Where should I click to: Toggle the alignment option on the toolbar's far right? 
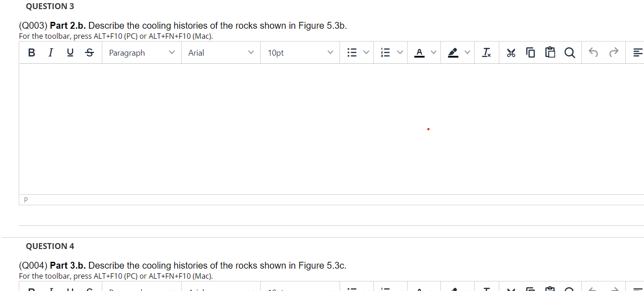(637, 52)
